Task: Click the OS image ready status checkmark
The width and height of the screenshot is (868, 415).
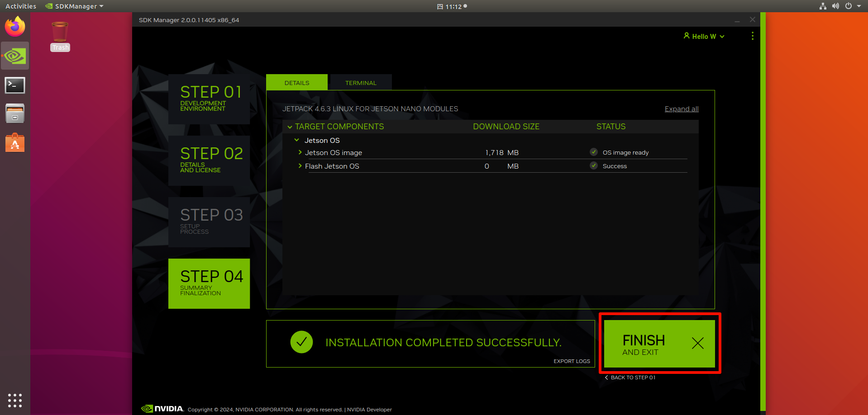Action: click(594, 152)
